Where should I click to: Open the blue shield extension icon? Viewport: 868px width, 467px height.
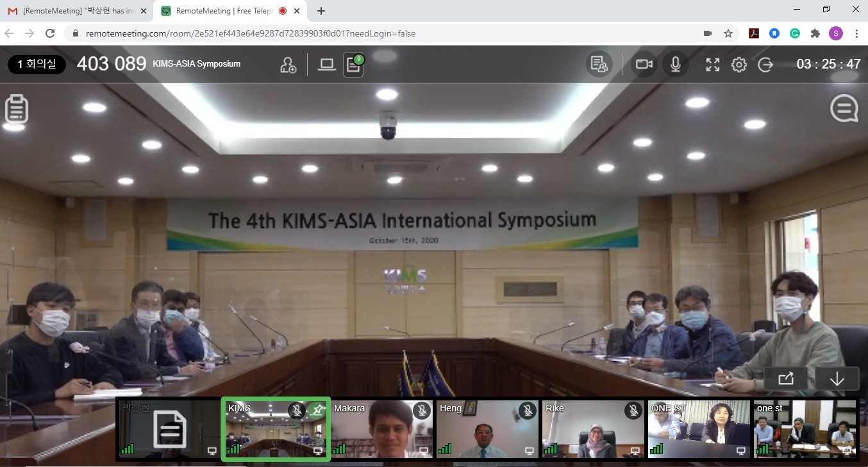(x=774, y=33)
